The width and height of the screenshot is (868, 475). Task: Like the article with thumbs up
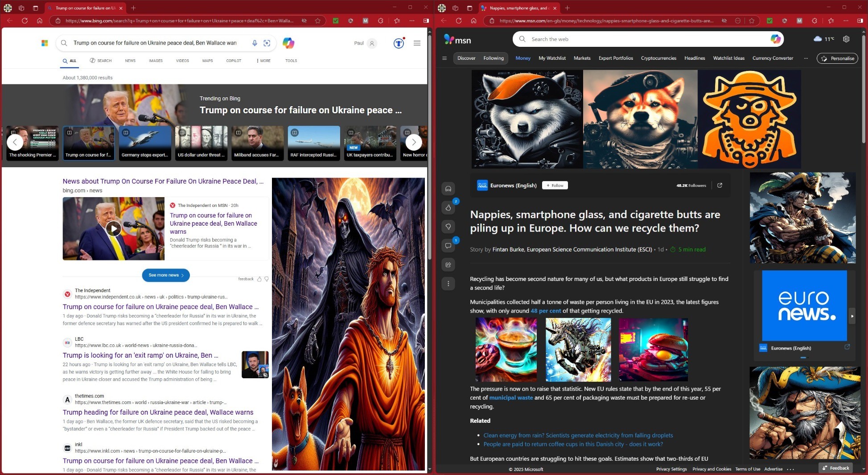tap(448, 207)
